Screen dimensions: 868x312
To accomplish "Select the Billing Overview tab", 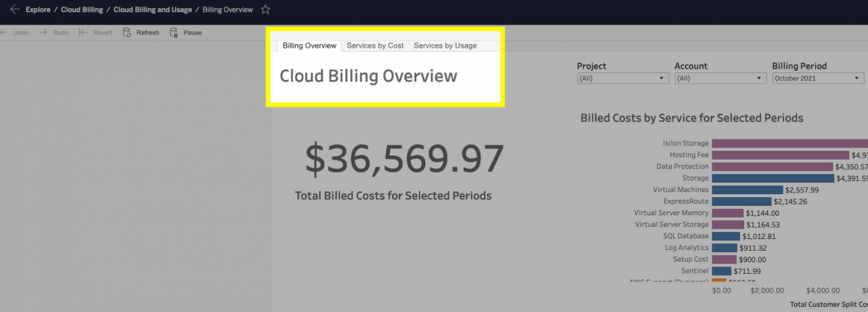I will (x=310, y=45).
